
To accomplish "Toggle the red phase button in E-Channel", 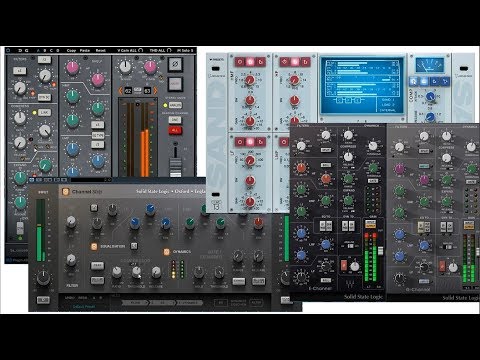I will tap(344, 266).
